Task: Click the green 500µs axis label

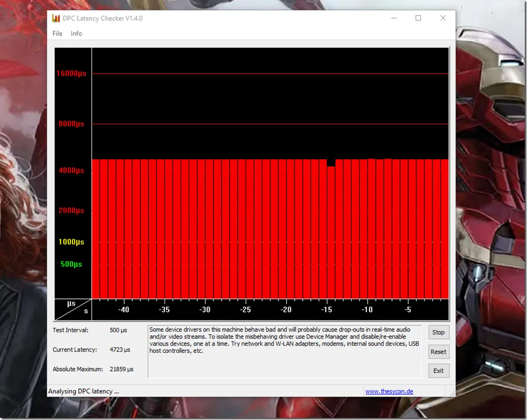Action: [71, 264]
